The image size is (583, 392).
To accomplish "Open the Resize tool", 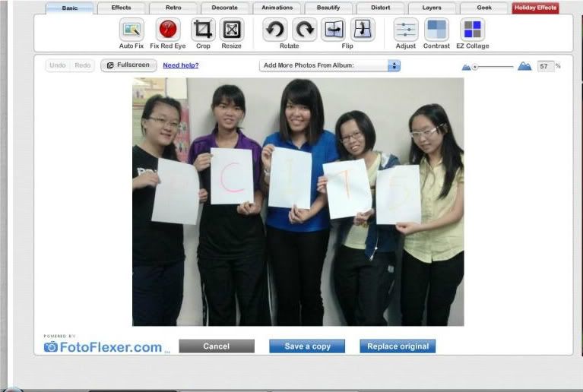I will coord(232,30).
